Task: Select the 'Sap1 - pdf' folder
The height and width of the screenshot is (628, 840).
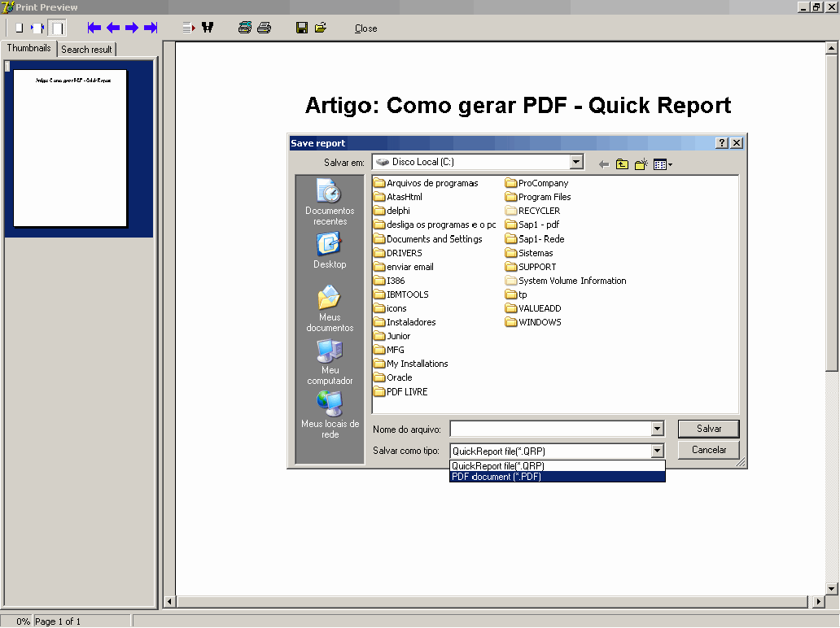Action: click(532, 225)
